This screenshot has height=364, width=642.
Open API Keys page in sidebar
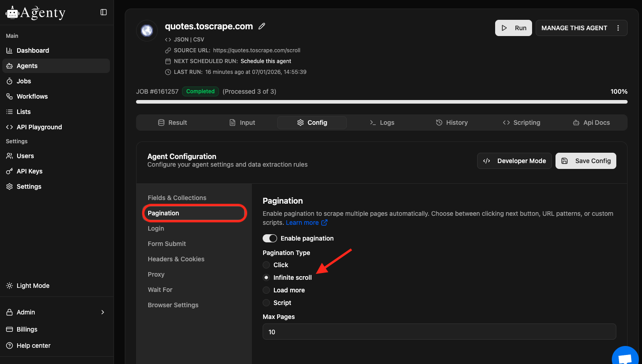point(29,171)
